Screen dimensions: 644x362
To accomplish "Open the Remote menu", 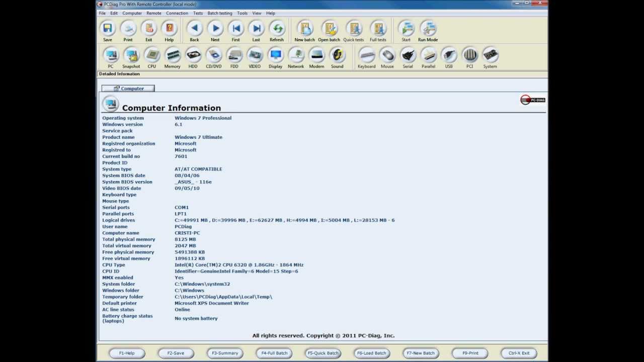I will tap(154, 13).
